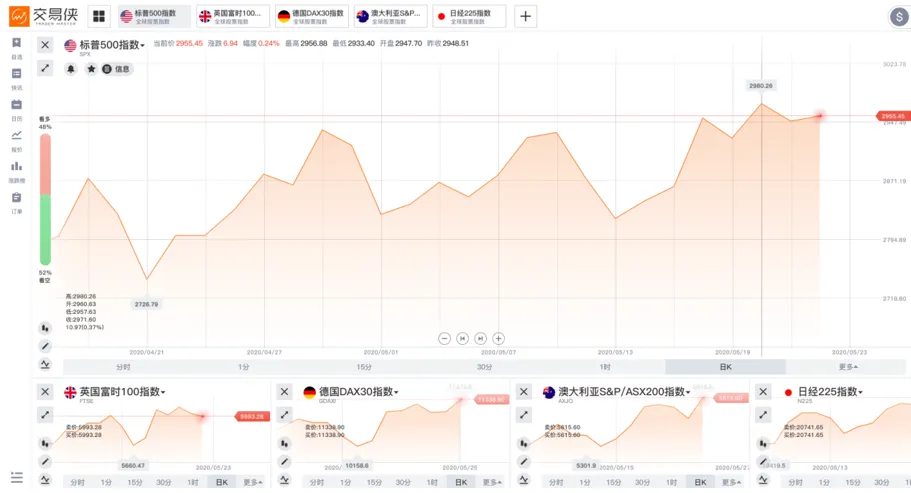Switch chart type on 标普500 main chart
The width and height of the screenshot is (911, 493).
pyautogui.click(x=45, y=328)
